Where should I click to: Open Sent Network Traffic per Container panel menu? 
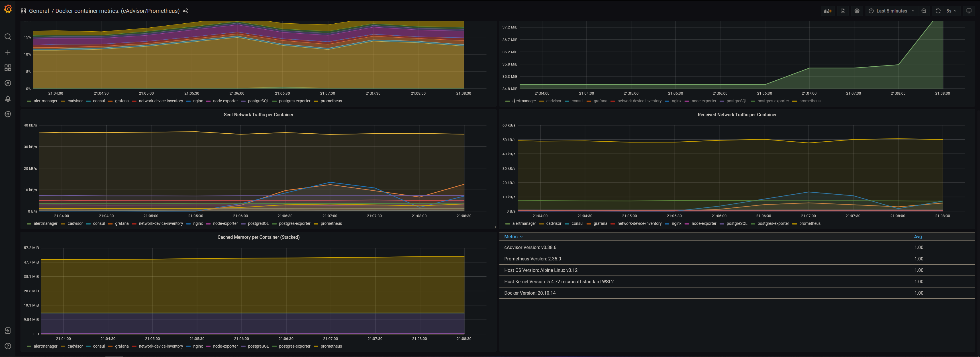(258, 115)
